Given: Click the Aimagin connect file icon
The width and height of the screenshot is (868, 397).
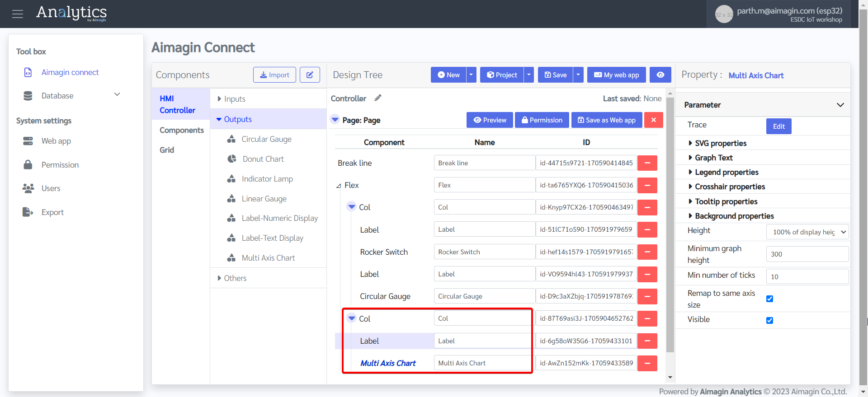Looking at the screenshot, I should coord(28,72).
